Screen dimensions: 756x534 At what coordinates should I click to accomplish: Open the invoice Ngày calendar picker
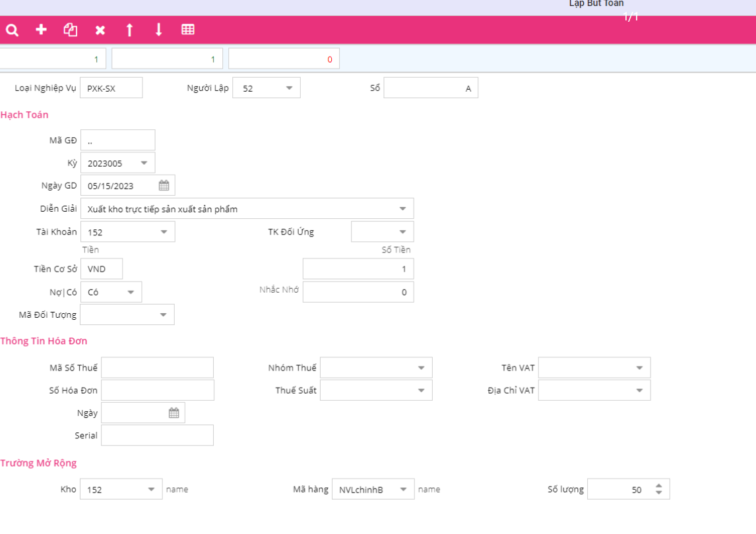173,413
